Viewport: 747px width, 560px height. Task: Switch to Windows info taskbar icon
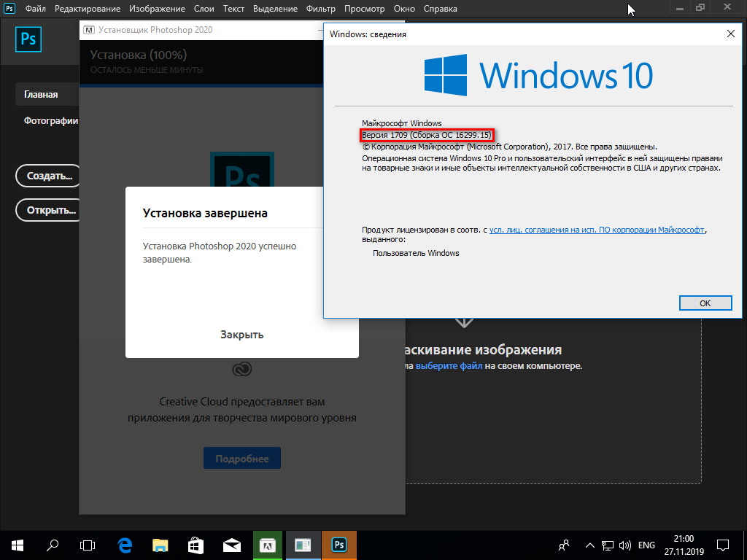(x=303, y=545)
